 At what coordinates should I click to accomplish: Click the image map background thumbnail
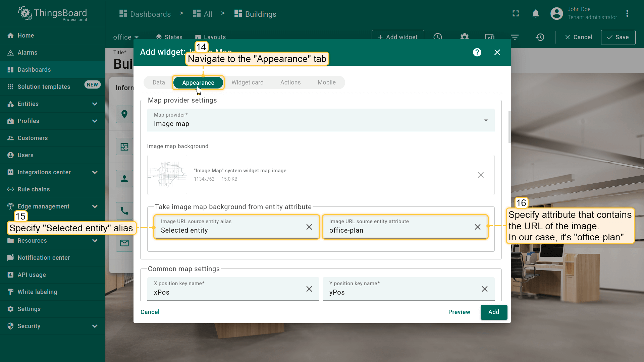coord(167,175)
